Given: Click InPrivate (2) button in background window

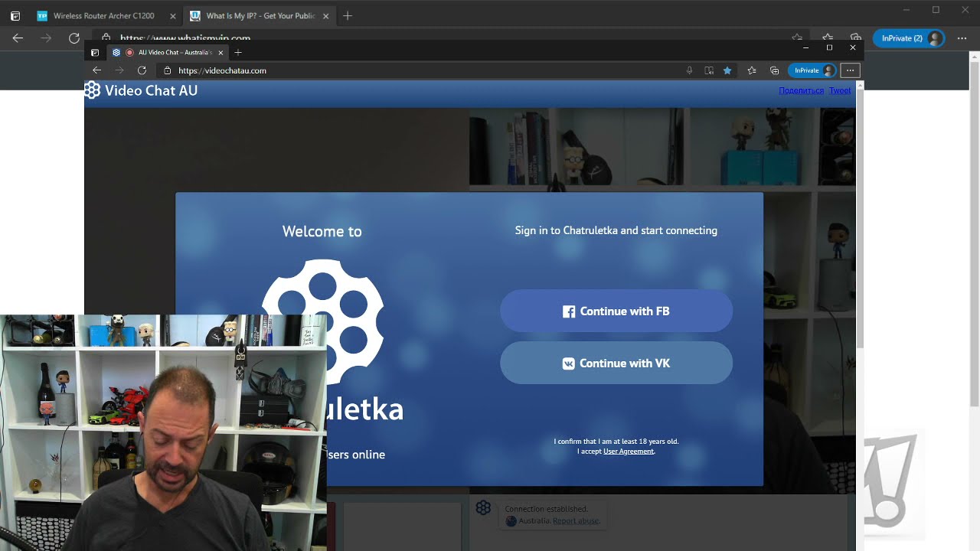Looking at the screenshot, I should pyautogui.click(x=909, y=38).
